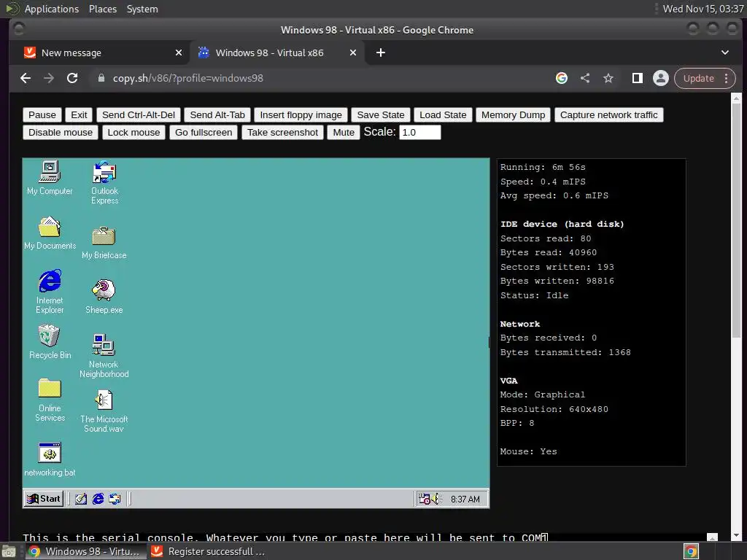Click the Chrome Update button

pos(705,78)
